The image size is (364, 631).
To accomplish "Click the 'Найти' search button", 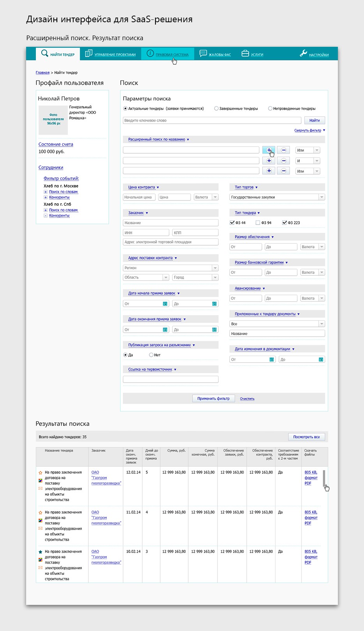I will tap(315, 121).
